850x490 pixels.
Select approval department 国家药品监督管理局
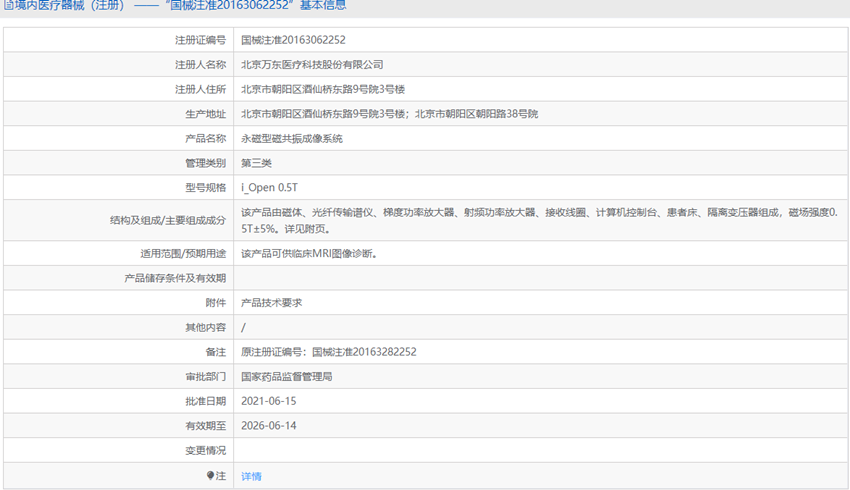coord(287,376)
